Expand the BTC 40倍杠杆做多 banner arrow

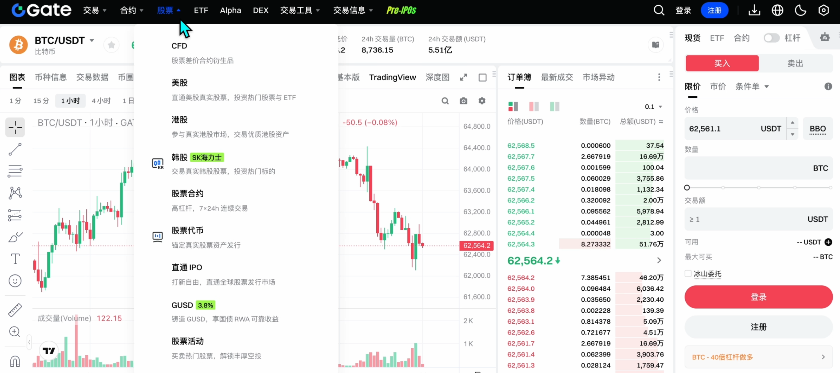(823, 357)
